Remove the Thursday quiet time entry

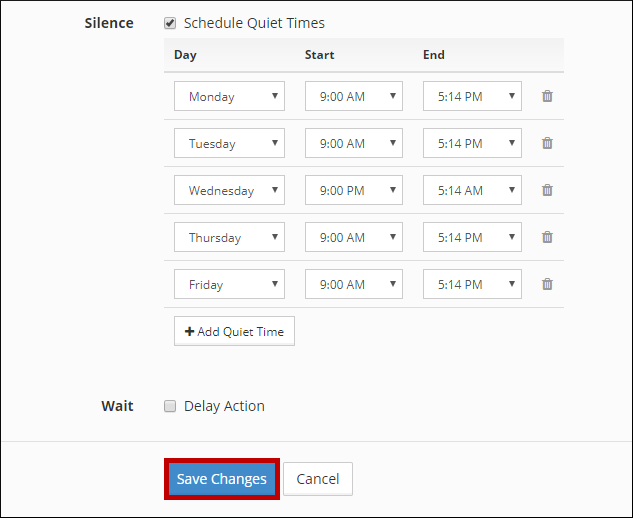pyautogui.click(x=547, y=237)
